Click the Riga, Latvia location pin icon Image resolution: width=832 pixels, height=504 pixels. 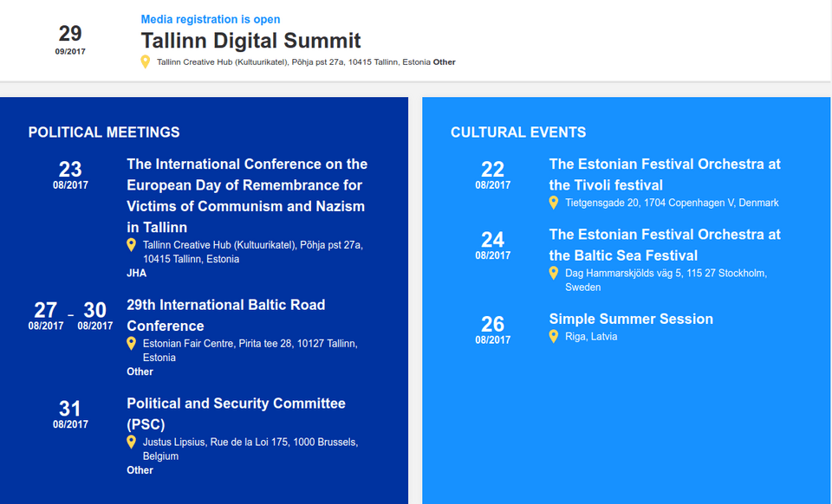click(554, 336)
